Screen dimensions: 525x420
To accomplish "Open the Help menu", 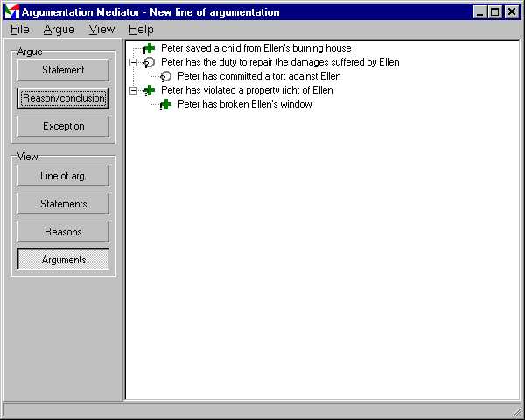I will tap(141, 30).
